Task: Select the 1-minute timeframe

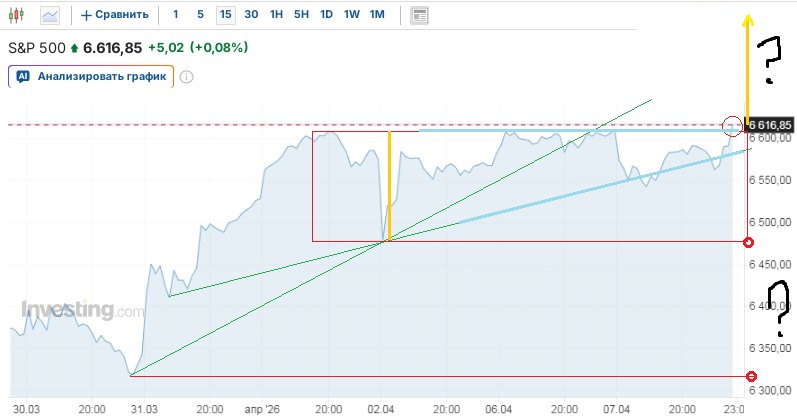Action: (x=177, y=15)
